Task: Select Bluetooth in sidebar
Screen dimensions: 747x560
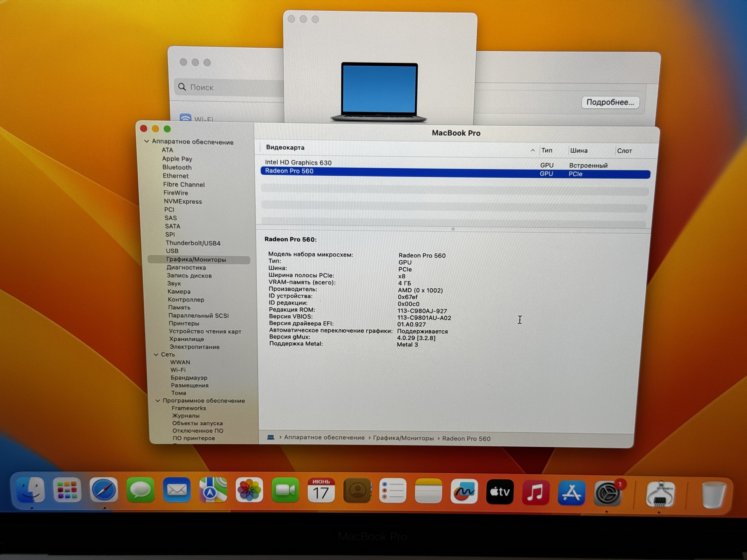Action: pyautogui.click(x=177, y=167)
